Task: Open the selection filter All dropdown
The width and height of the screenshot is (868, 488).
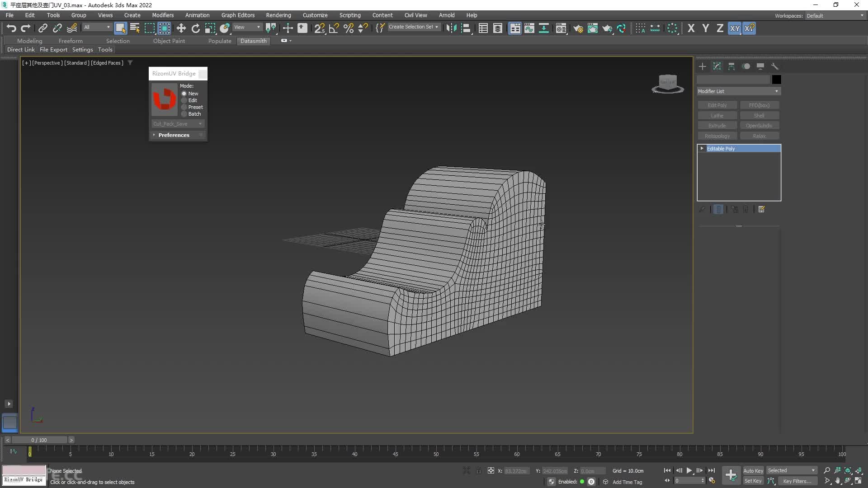Action: (97, 27)
